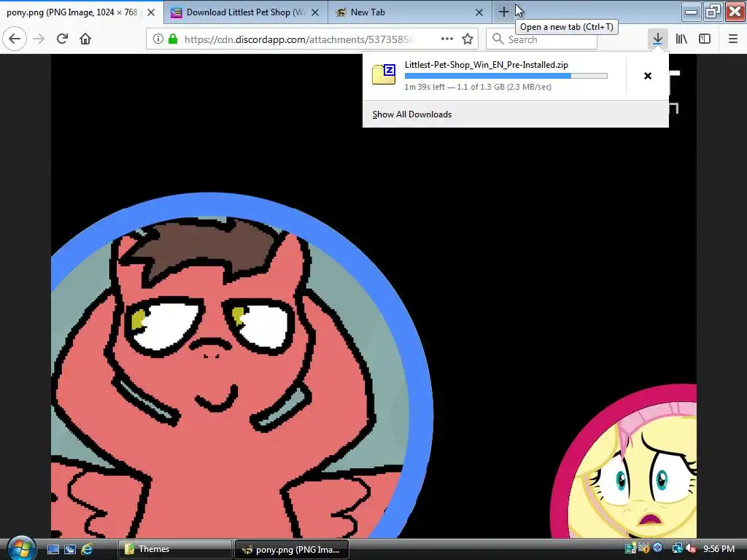Click Show Desktop quick launch icon

point(53,549)
